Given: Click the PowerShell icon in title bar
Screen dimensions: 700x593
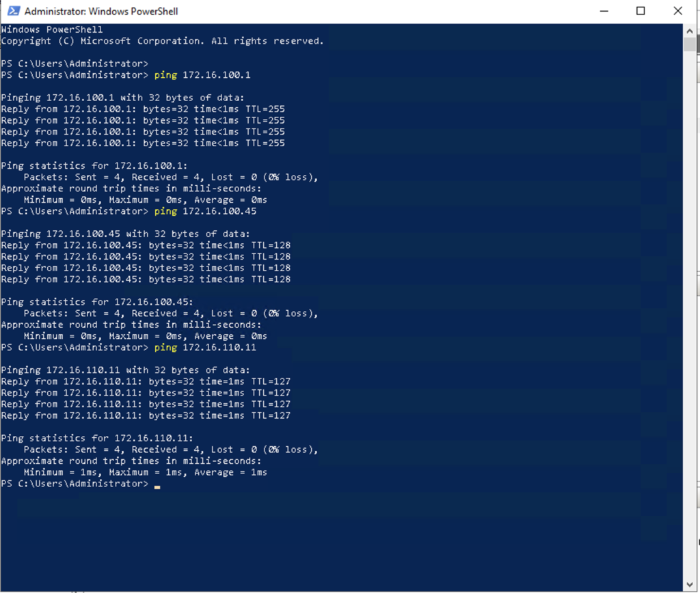Looking at the screenshot, I should click(x=14, y=11).
